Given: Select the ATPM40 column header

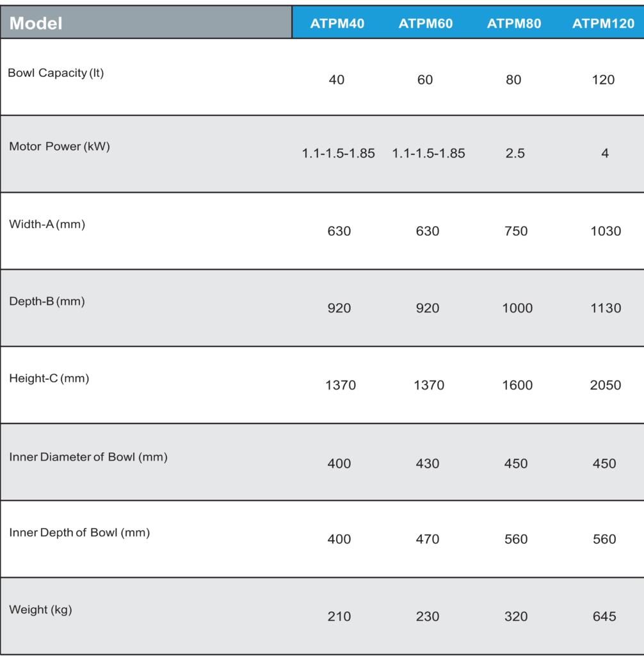Looking at the screenshot, I should click(x=337, y=24).
